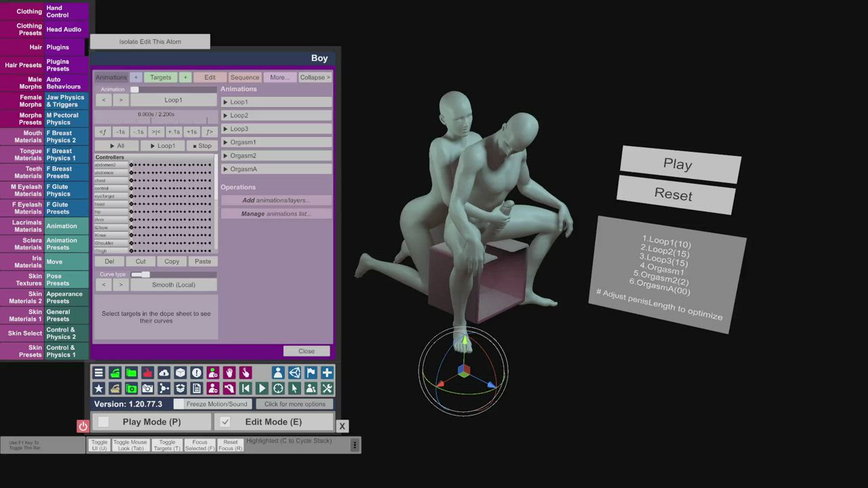Click the Stop playback button

(x=202, y=146)
